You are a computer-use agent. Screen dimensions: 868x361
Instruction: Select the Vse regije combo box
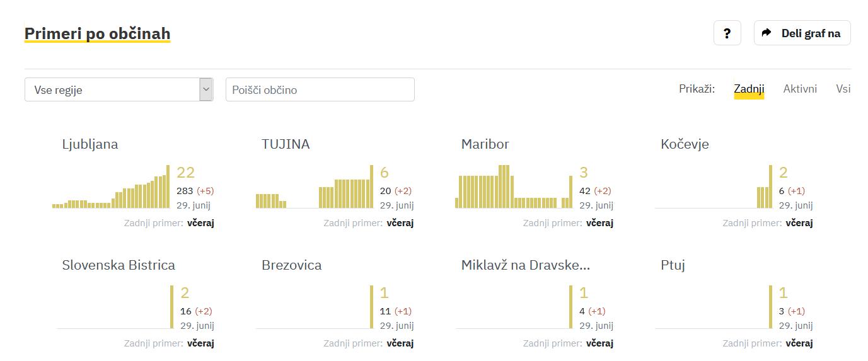(112, 89)
